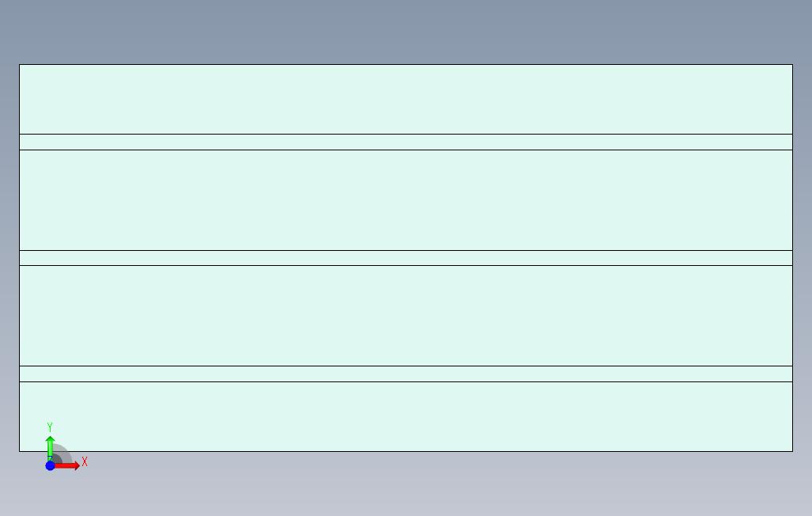812x516 pixels.
Task: Click the gray arc on the triad
Action: (65, 452)
